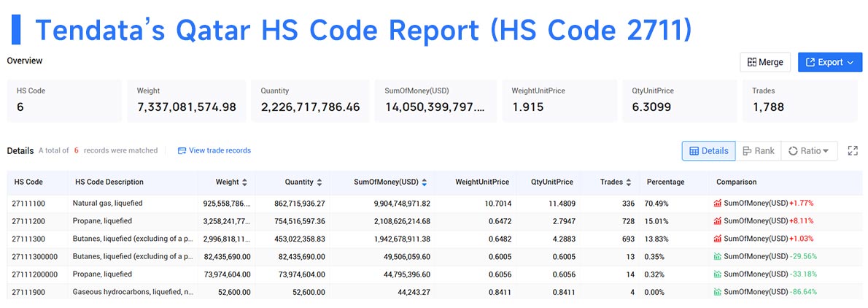Click comparison chart icon showing +1.03%
This screenshot has width=868, height=308.
718,239
